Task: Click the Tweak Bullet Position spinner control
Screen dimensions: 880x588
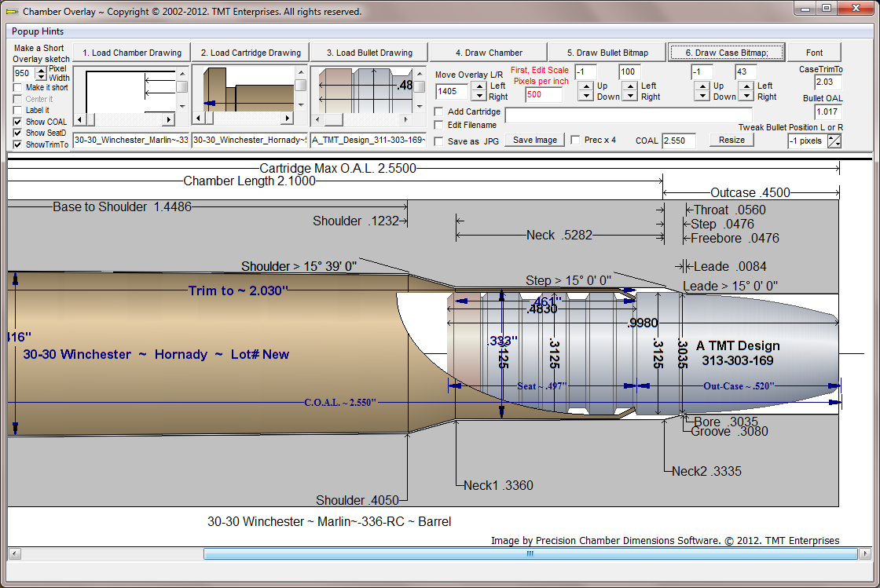Action: (x=834, y=141)
